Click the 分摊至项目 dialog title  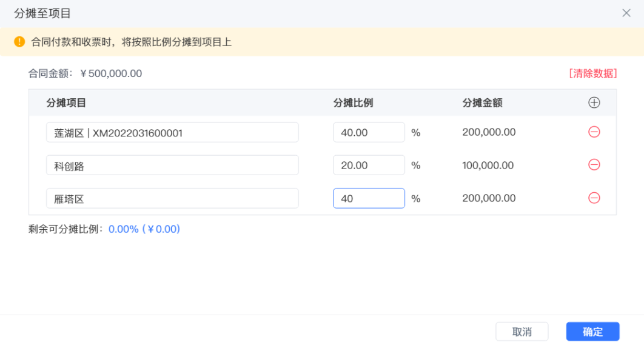[42, 13]
